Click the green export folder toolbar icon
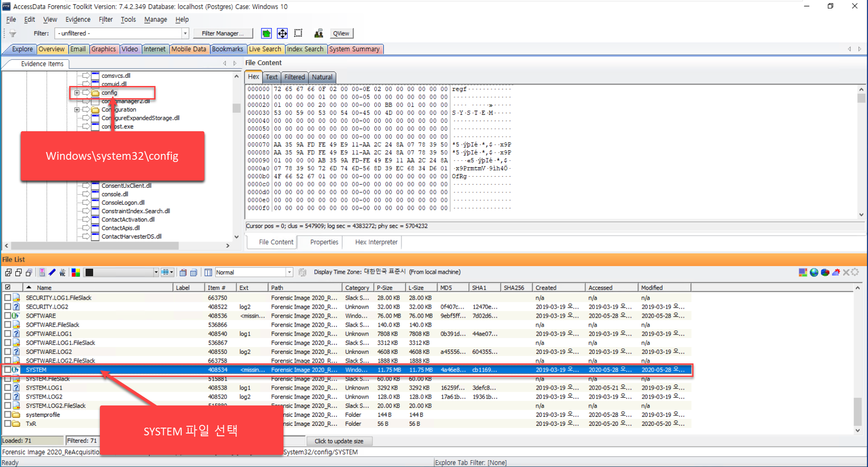The height and width of the screenshot is (467, 868). click(x=267, y=33)
